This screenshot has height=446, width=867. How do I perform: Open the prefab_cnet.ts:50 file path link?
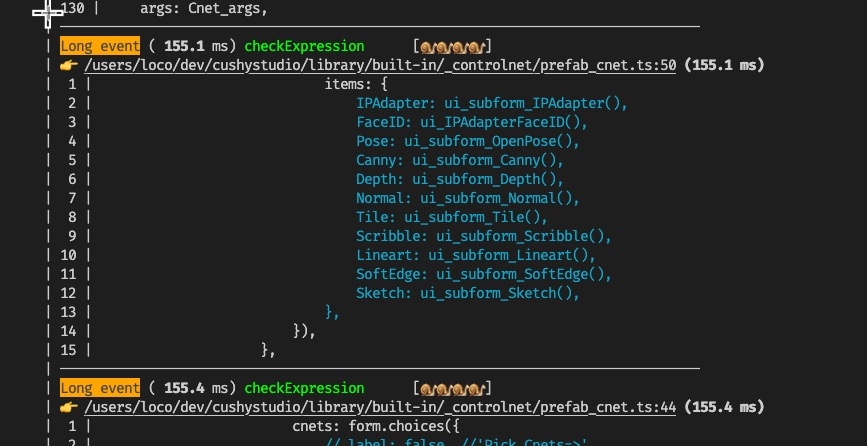[x=381, y=65]
